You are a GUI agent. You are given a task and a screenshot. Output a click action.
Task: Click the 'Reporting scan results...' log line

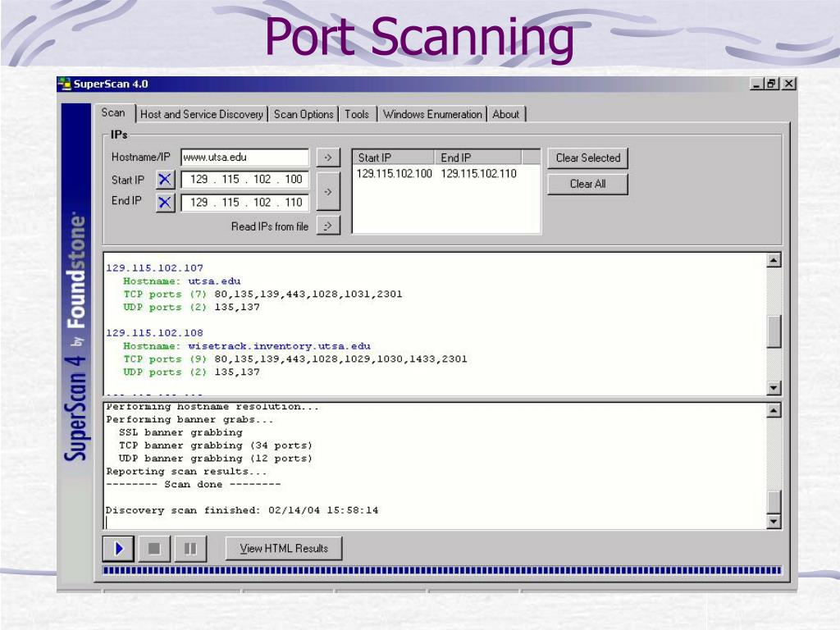point(186,472)
